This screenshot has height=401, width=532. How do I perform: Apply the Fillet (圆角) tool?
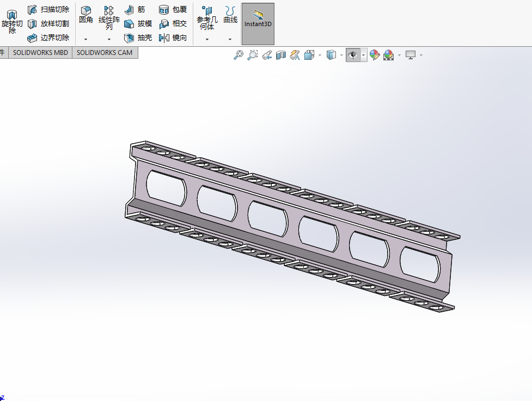86,15
